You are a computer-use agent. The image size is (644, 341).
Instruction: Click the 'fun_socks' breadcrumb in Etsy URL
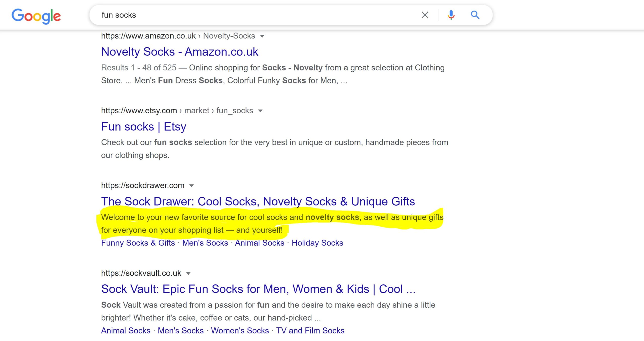pos(235,111)
